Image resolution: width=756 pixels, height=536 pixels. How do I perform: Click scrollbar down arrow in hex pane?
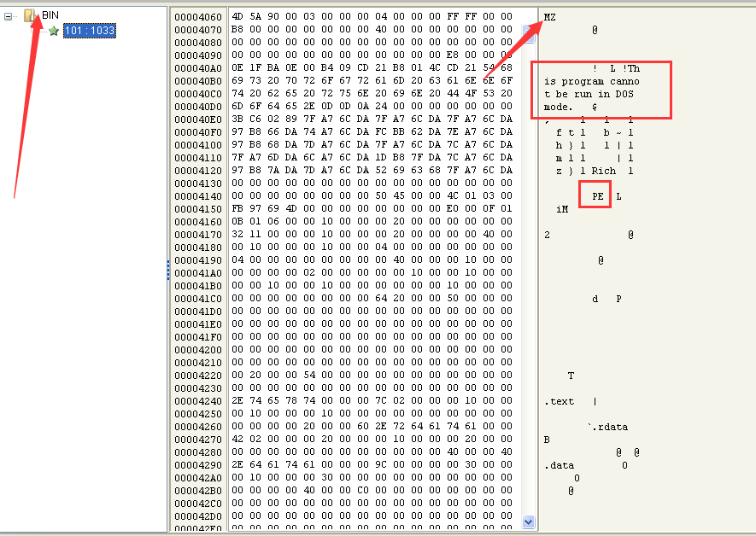pos(528,521)
